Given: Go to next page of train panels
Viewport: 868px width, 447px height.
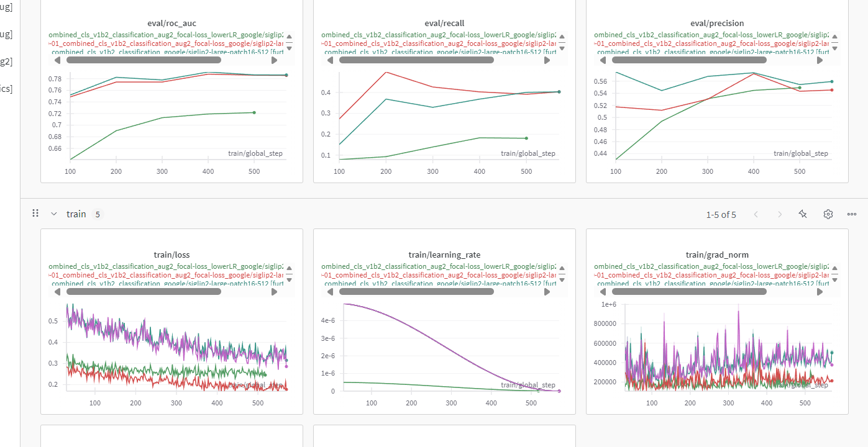Looking at the screenshot, I should (780, 214).
